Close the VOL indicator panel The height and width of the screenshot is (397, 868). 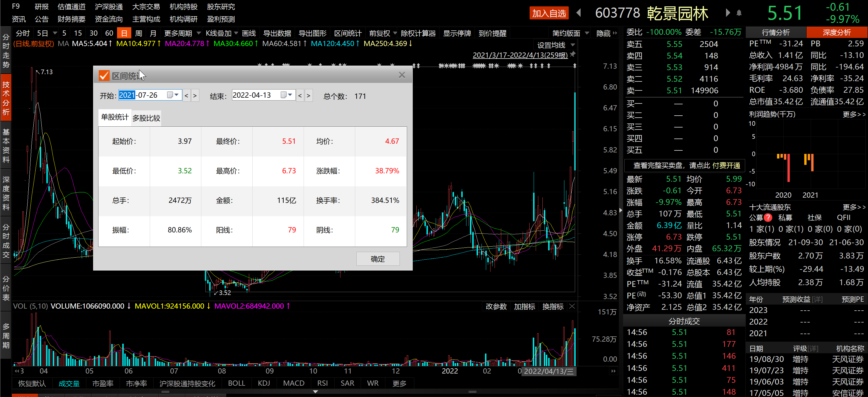pyautogui.click(x=572, y=306)
